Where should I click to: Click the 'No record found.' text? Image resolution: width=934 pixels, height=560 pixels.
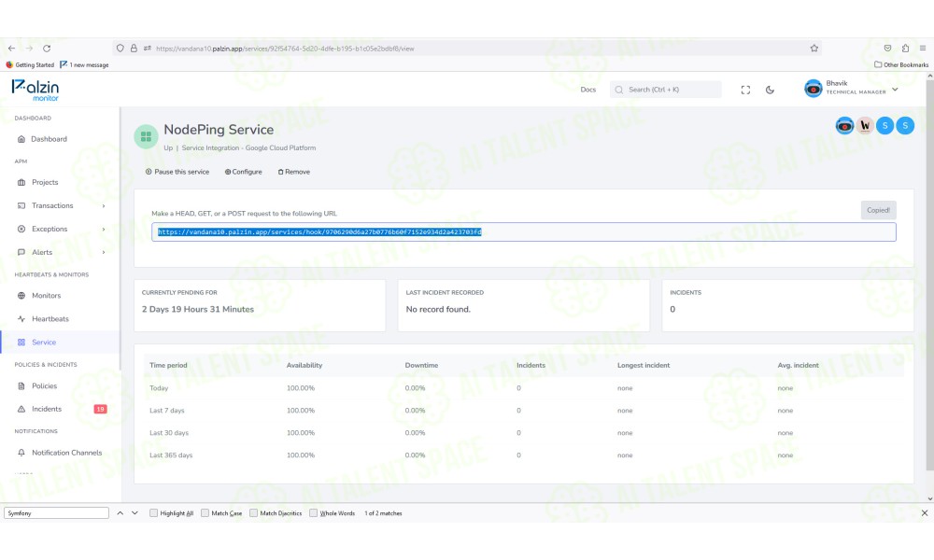[x=438, y=310]
